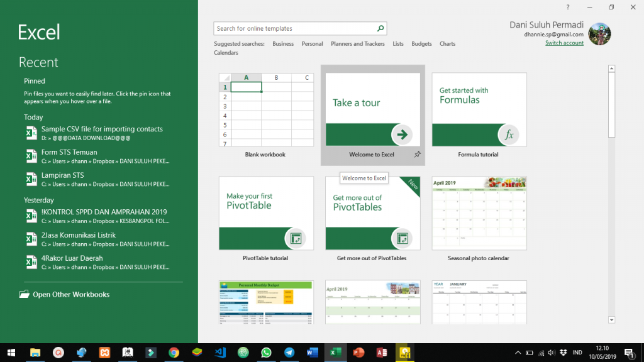Launch Google Chrome from the taskbar
Image resolution: width=644 pixels, height=362 pixels.
click(x=174, y=353)
